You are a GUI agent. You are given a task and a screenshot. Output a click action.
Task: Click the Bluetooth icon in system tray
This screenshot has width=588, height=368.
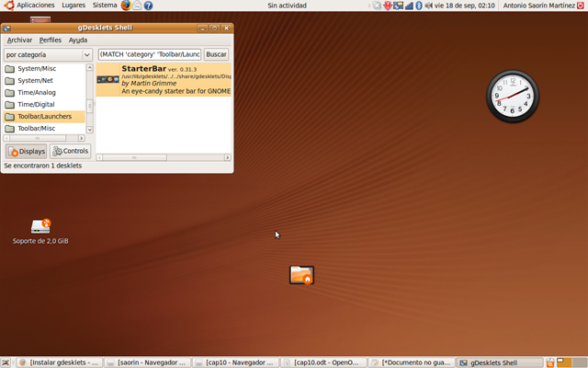click(419, 6)
